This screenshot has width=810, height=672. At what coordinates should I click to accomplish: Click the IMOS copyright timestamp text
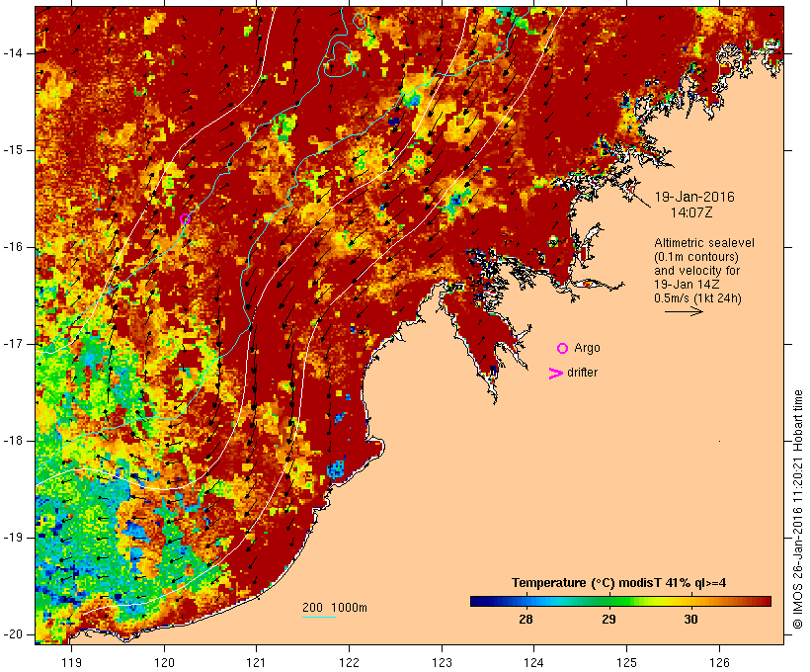pyautogui.click(x=798, y=510)
